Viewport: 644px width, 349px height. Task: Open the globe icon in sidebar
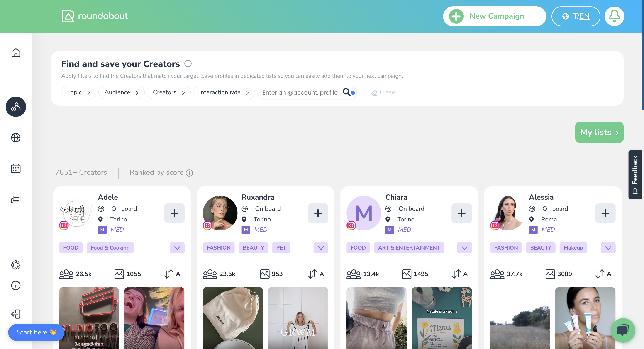[16, 138]
